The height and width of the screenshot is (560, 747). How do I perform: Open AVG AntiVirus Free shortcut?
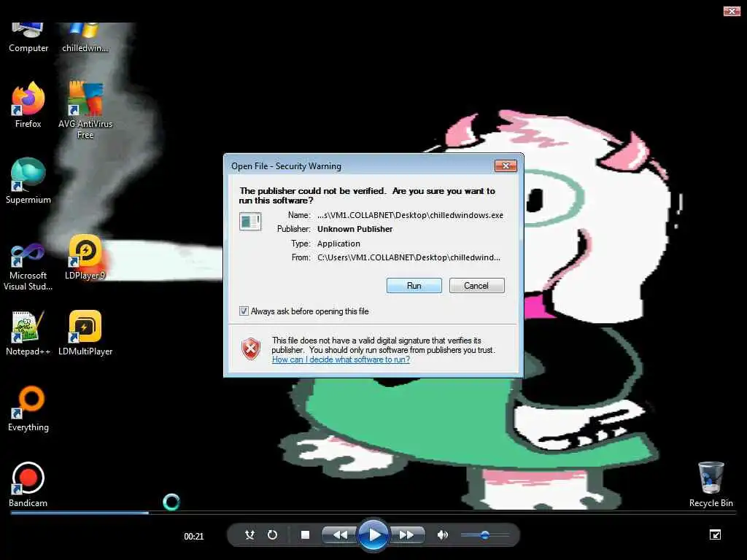(x=85, y=111)
